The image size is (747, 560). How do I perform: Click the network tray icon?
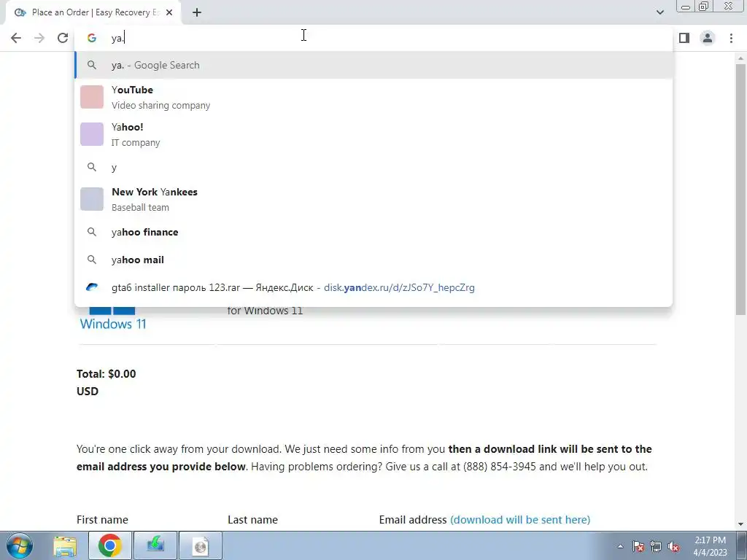(x=656, y=546)
